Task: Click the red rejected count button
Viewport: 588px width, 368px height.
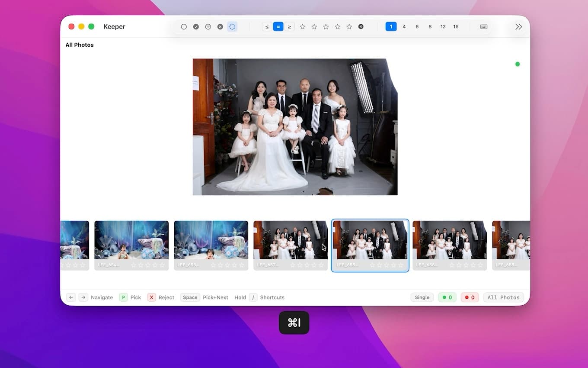Action: click(x=470, y=297)
